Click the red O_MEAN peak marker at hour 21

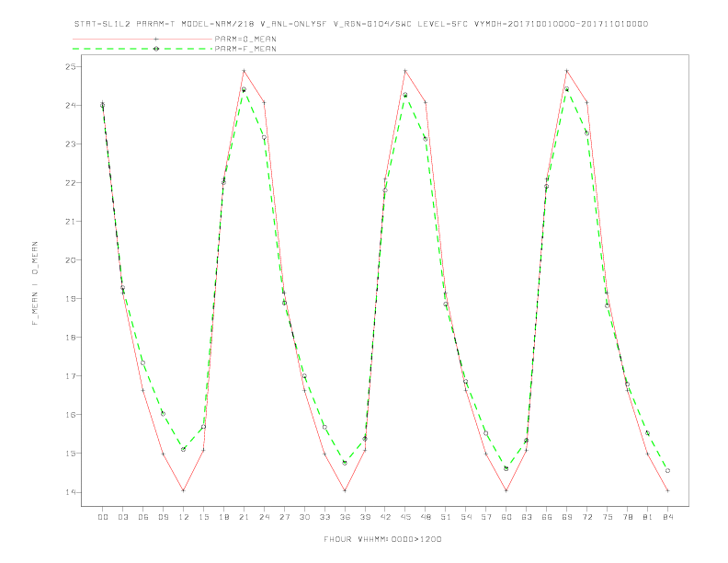tap(244, 71)
